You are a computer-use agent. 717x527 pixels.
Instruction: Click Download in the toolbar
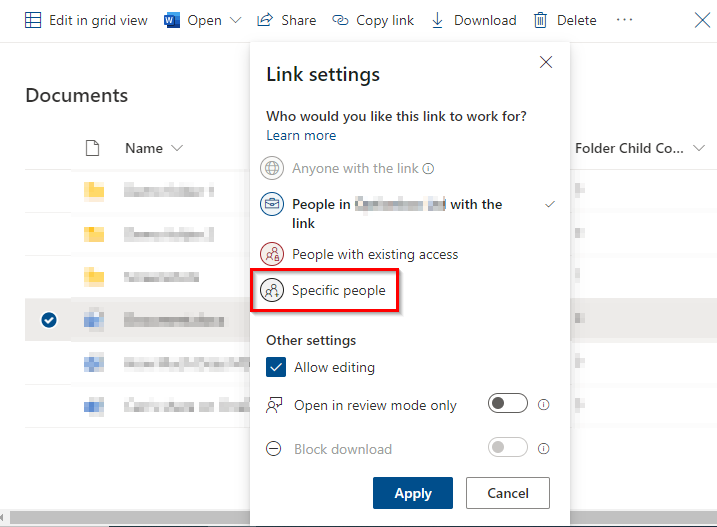474,20
